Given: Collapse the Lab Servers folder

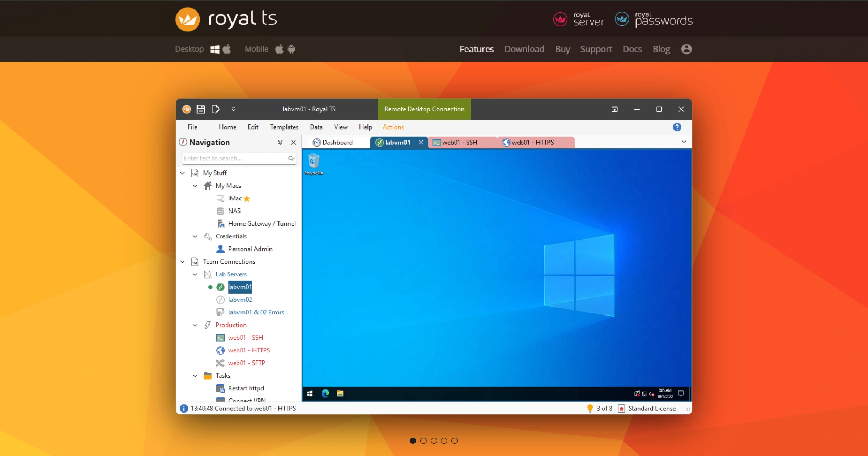Looking at the screenshot, I should 195,274.
